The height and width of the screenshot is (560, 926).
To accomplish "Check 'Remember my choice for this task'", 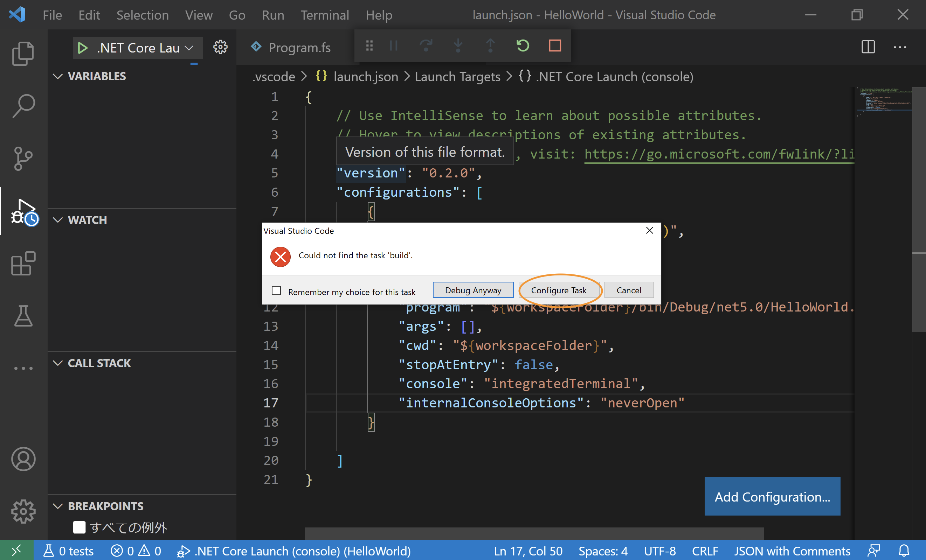I will [276, 291].
